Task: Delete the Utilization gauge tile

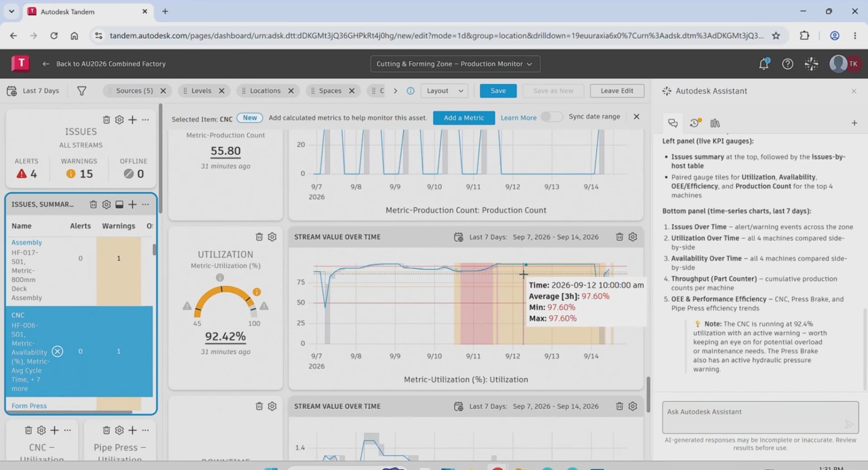Action: coord(259,237)
